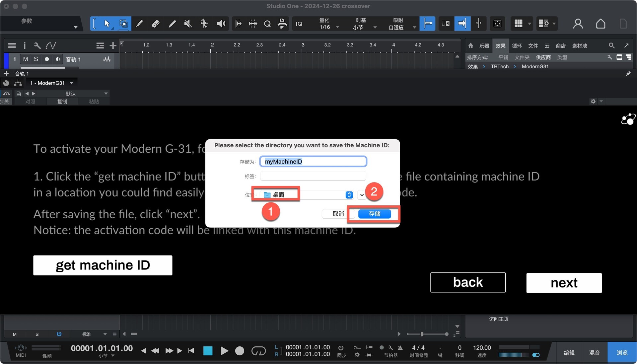Screen dimensions: 637x364
Task: Switch to the 效果 browser tab
Action: (500, 46)
